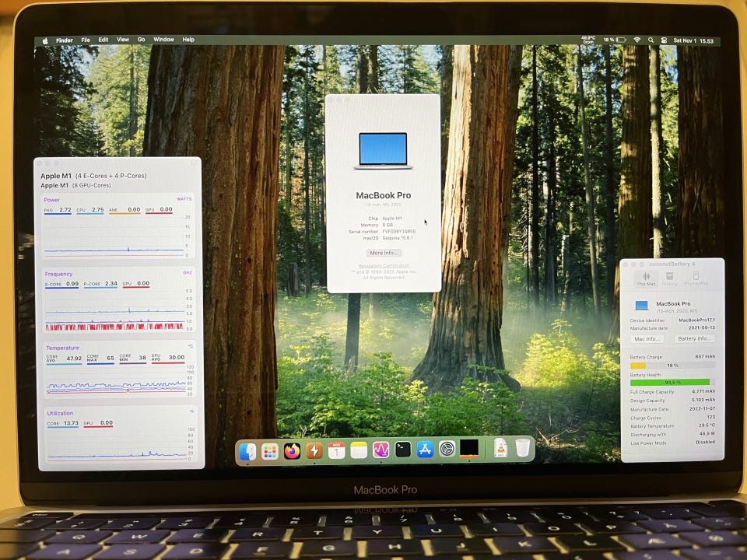Click the Charge Cycles value 123
747x560 pixels.
pyautogui.click(x=710, y=417)
